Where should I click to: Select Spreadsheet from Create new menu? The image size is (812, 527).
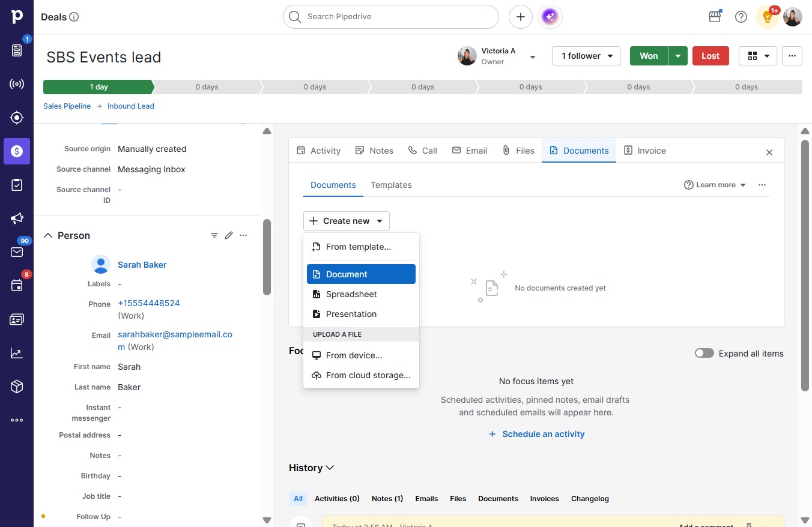[361, 294]
